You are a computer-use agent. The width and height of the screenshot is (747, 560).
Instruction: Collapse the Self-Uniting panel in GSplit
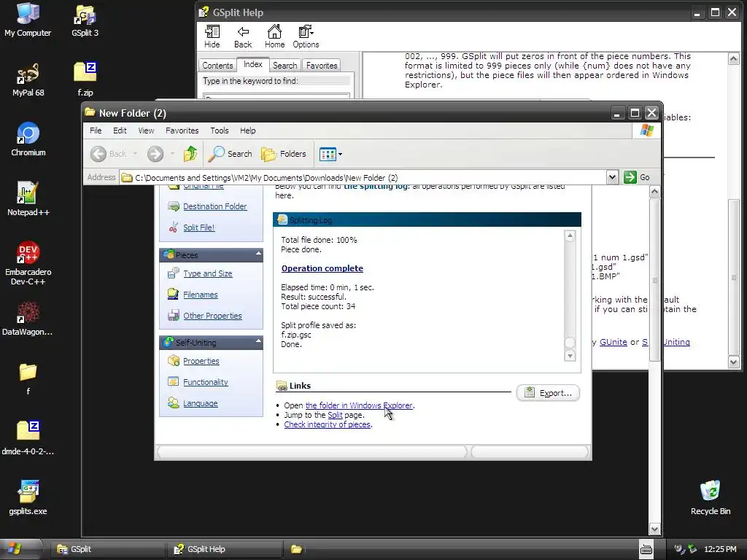[259, 341]
